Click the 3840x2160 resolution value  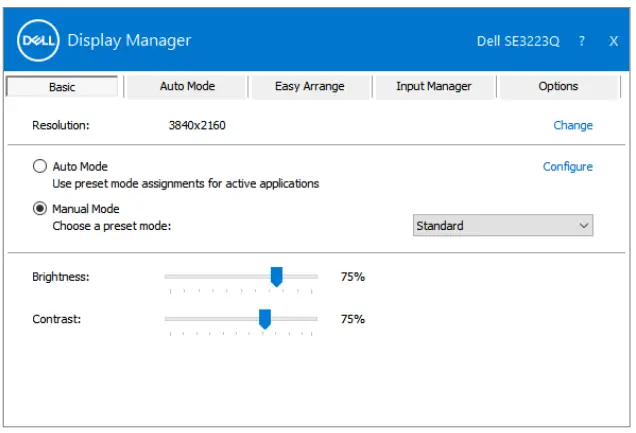197,125
